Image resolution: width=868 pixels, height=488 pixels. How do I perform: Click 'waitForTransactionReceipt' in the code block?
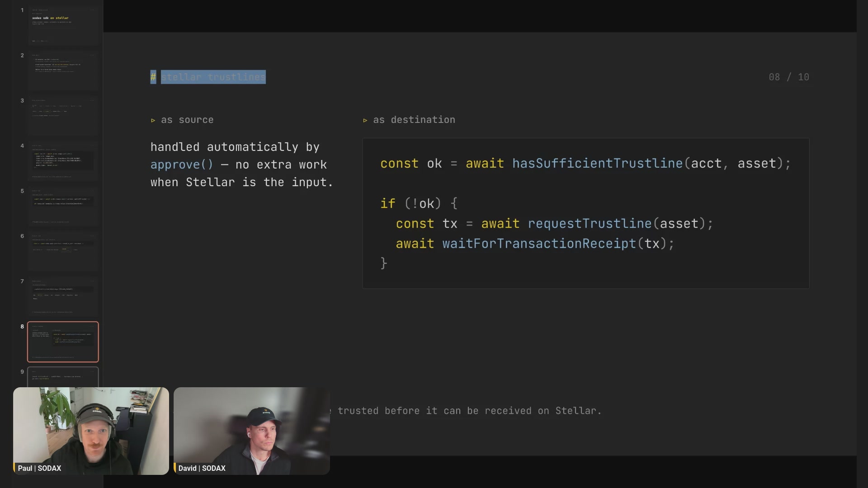(539, 243)
